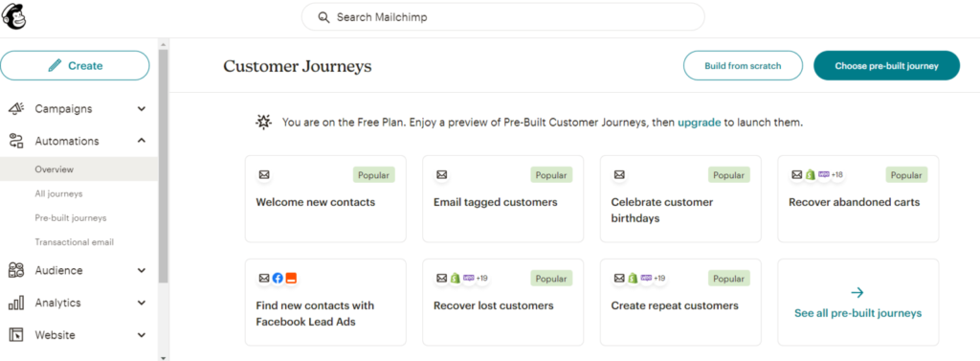
Task: Click into the Search Mailchimp field
Action: (x=503, y=17)
